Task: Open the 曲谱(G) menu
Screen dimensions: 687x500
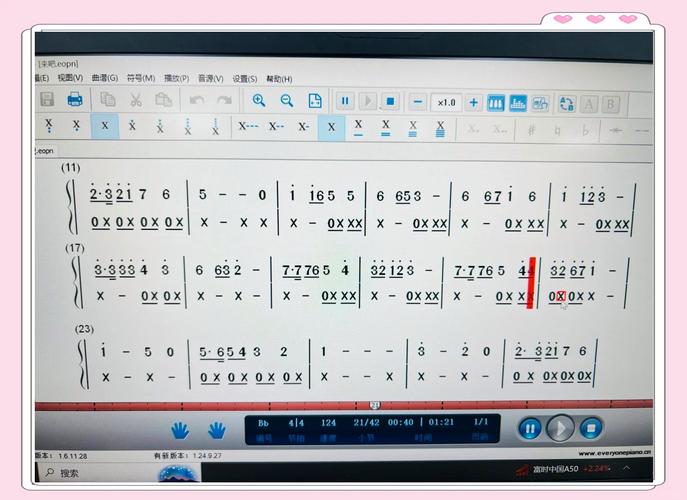Action: click(104, 78)
